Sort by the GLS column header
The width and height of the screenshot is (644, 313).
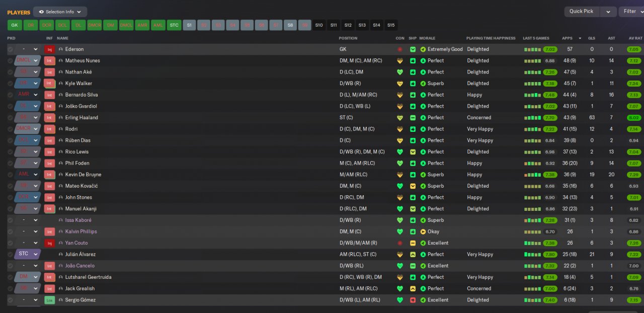tap(592, 38)
